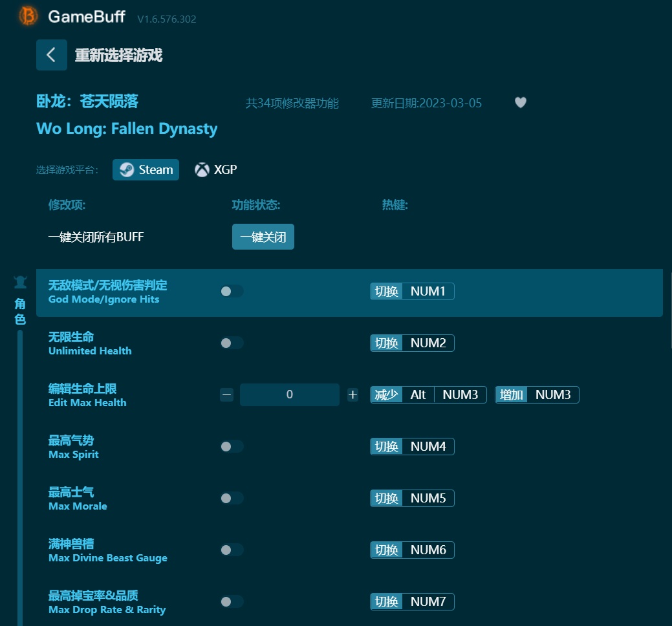672x626 pixels.
Task: Click the Wo Long: Fallen Dynasty title
Action: click(x=127, y=129)
